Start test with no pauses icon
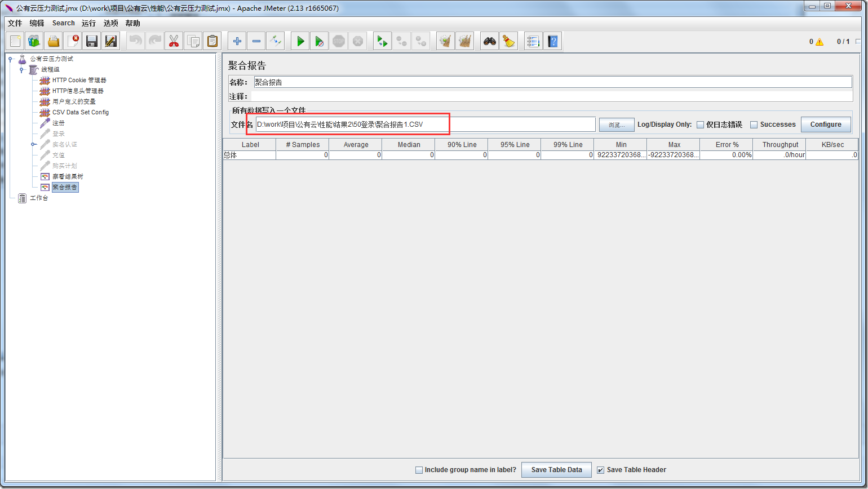The height and width of the screenshot is (489, 868). pos(319,41)
